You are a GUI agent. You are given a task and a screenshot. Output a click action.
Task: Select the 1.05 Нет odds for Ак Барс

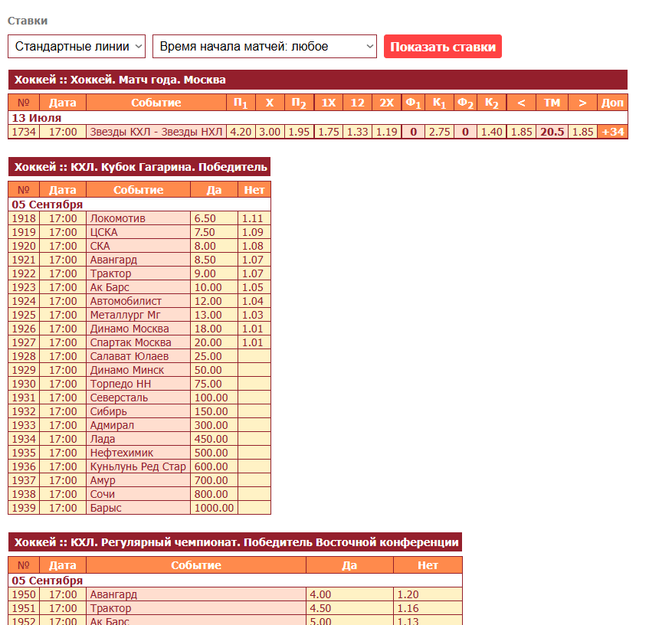[x=254, y=287]
